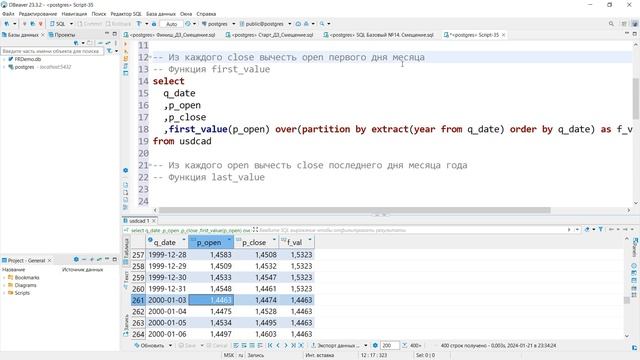640x360 pixels.
Task: Close the Базы данных tab
Action: (x=43, y=35)
